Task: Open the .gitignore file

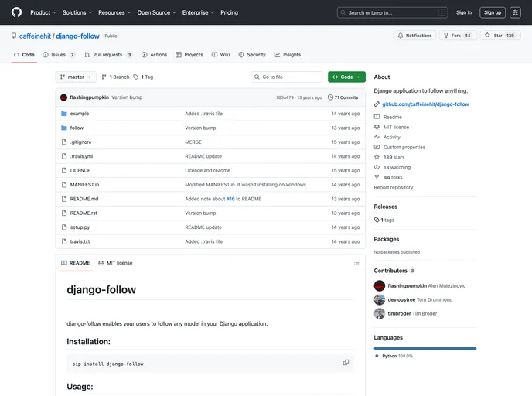Action: click(80, 142)
